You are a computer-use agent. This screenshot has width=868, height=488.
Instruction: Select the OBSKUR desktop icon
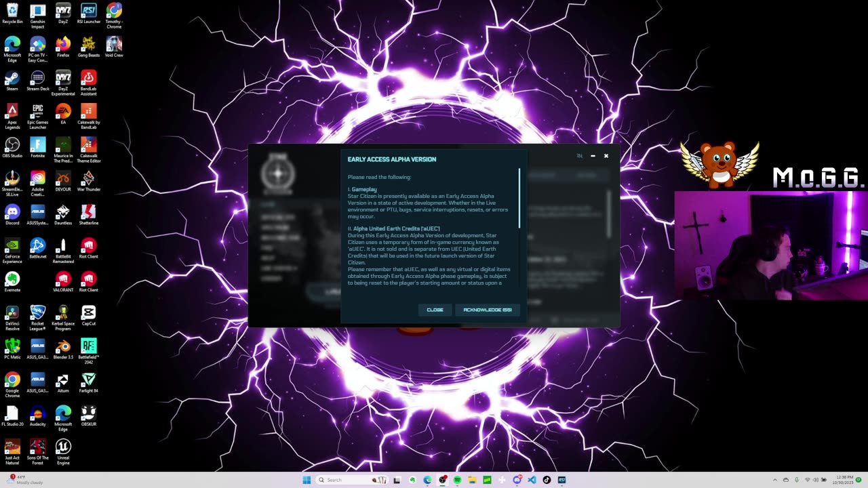click(88, 416)
